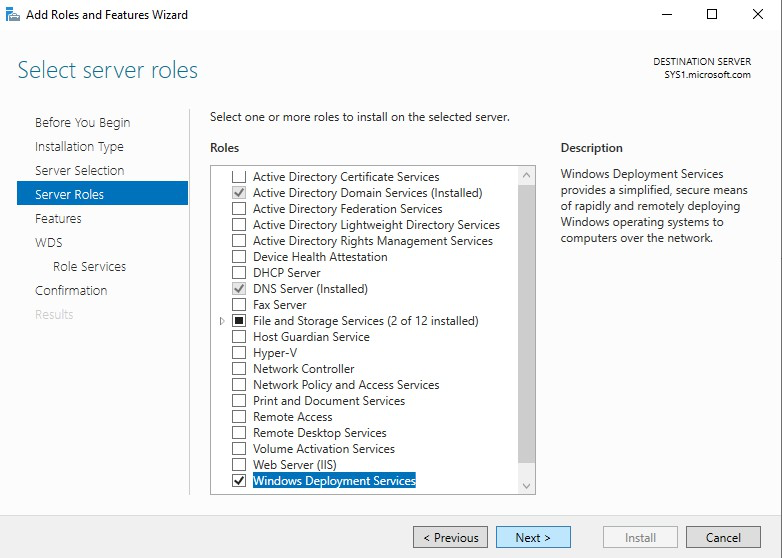Select the Server Roles step
This screenshot has height=558, width=782.
pos(102,193)
